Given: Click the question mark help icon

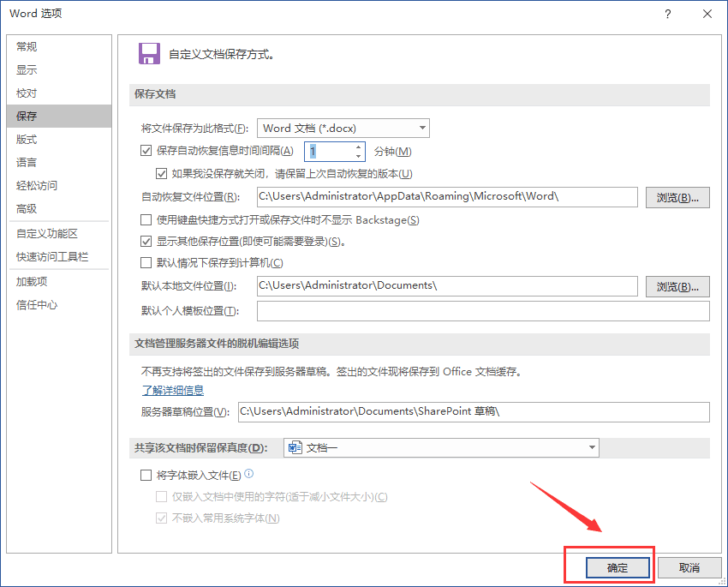Looking at the screenshot, I should coord(668,14).
